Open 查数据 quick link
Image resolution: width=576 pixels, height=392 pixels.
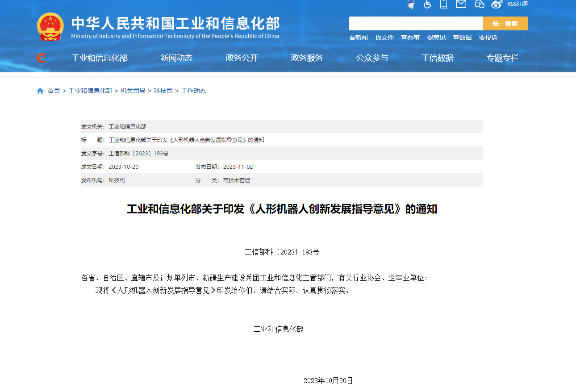(462, 38)
